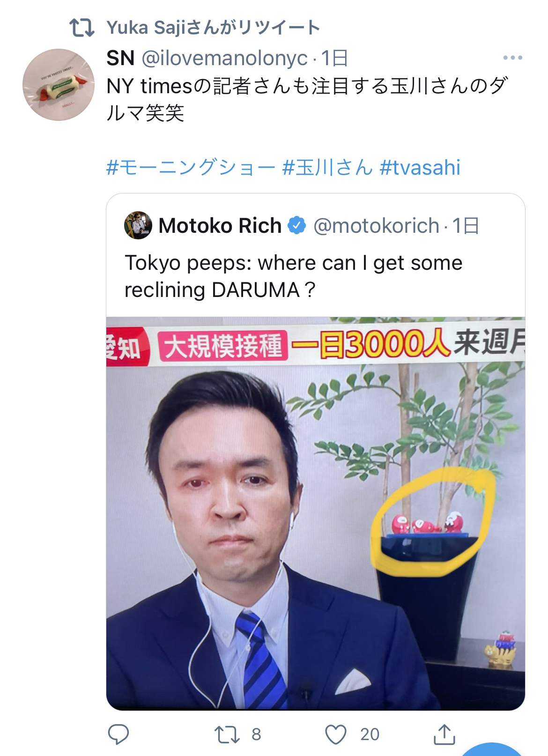Like the tweet with the heart icon
This screenshot has width=548, height=756.
pyautogui.click(x=336, y=734)
